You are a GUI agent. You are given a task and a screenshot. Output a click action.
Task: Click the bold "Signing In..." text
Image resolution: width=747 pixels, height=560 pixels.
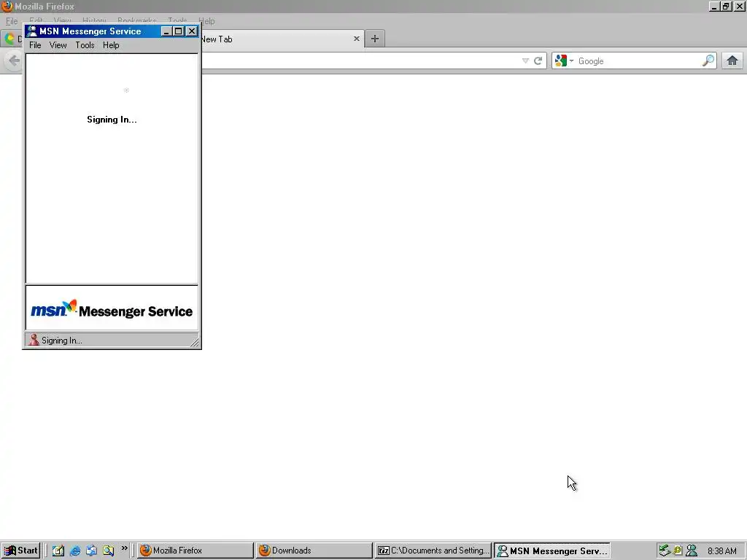[x=112, y=120]
